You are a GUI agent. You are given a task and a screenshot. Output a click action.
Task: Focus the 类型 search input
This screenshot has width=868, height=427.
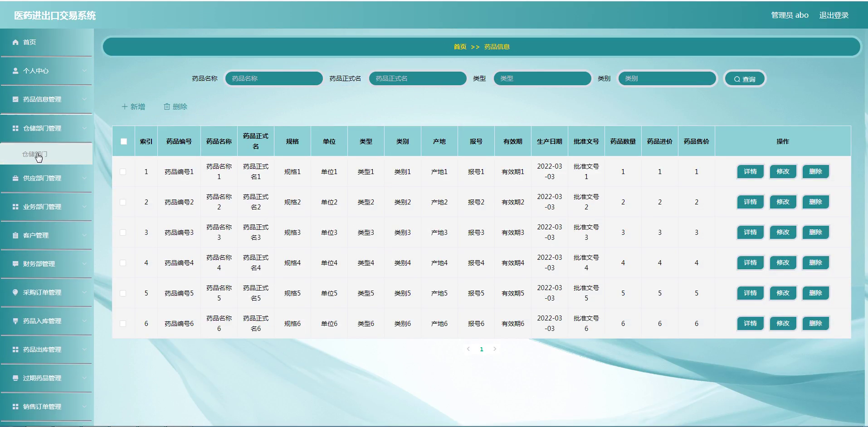click(542, 78)
